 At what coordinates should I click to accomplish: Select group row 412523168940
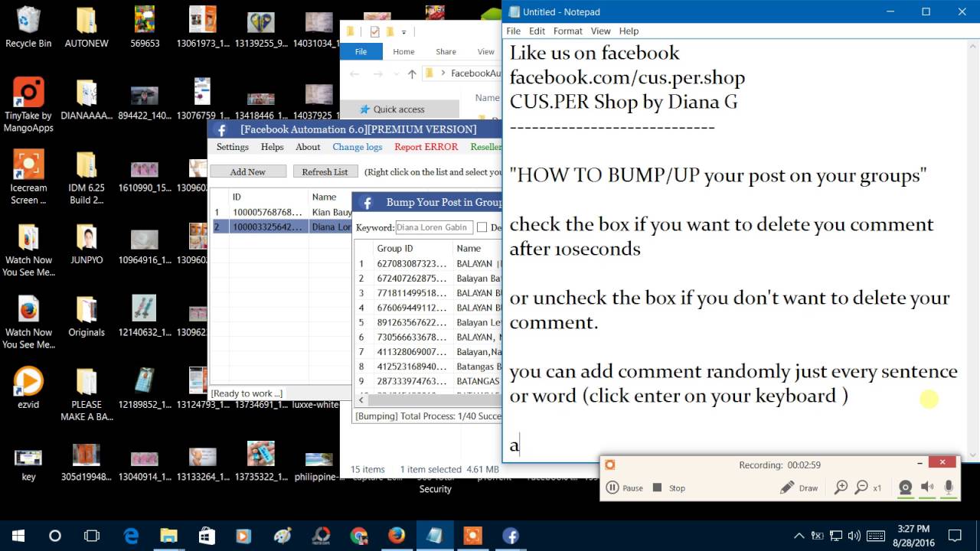429,367
